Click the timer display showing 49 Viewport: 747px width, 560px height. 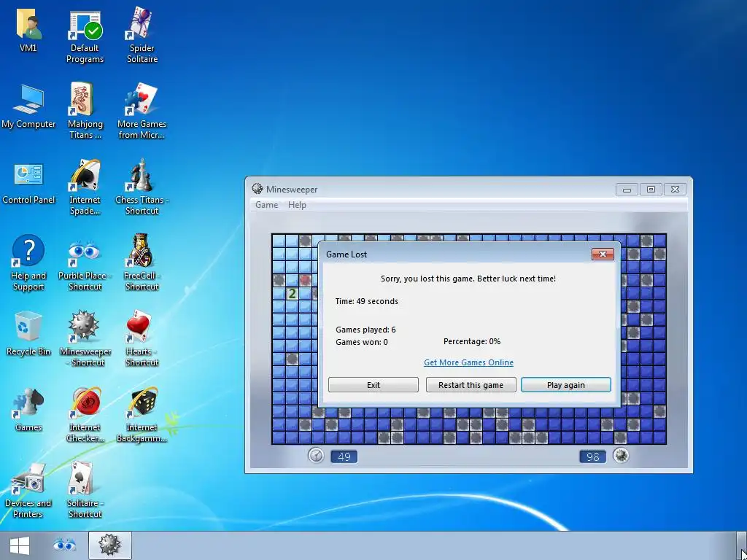coord(344,456)
